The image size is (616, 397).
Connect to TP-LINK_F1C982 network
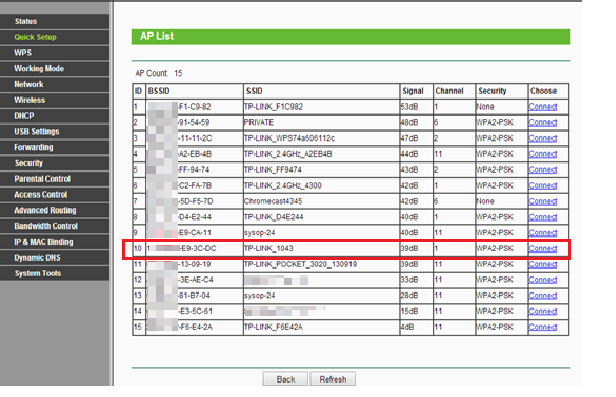click(543, 107)
